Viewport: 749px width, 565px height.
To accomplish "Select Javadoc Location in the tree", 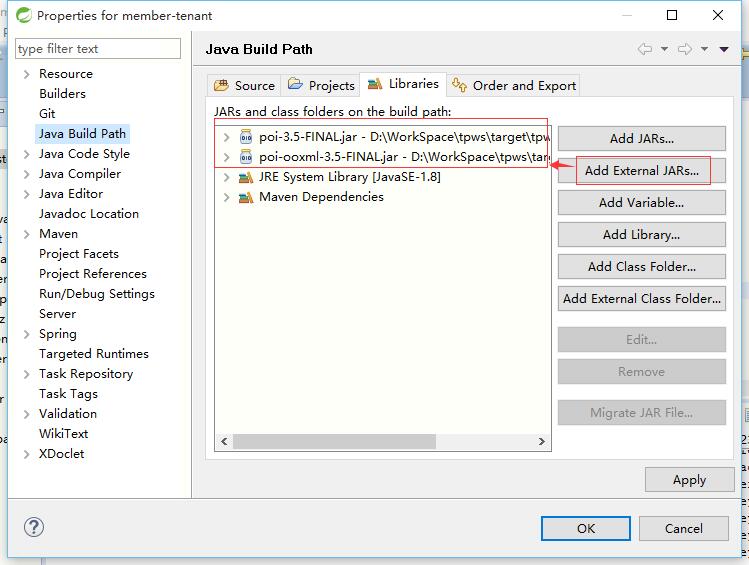I will coord(89,213).
